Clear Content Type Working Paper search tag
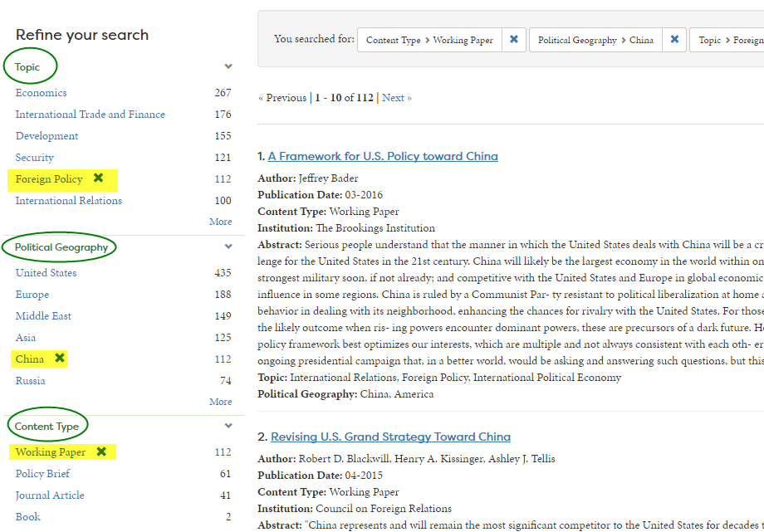Image resolution: width=764 pixels, height=532 pixels. pyautogui.click(x=513, y=40)
